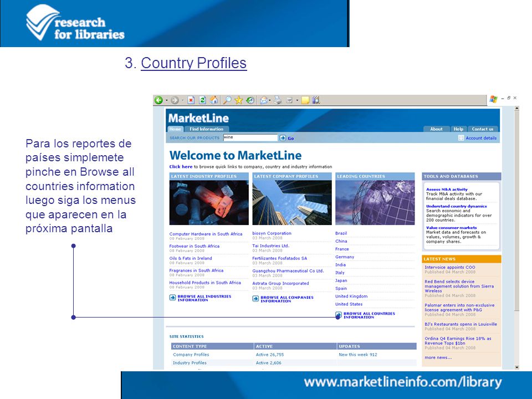This screenshot has width=532, height=399.
Task: Click the vertical scrollbar down arrow
Action: (x=516, y=367)
